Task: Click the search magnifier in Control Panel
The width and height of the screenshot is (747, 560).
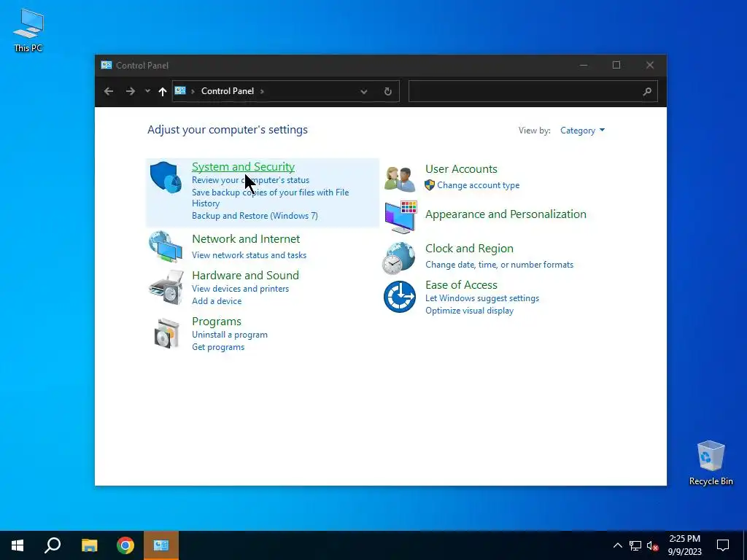Action: coord(646,91)
